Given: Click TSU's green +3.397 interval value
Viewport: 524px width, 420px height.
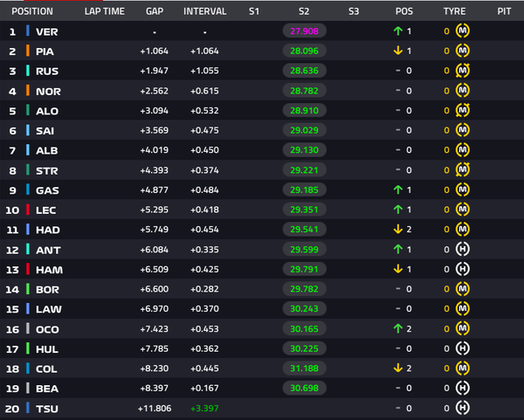Looking at the screenshot, I should [204, 409].
